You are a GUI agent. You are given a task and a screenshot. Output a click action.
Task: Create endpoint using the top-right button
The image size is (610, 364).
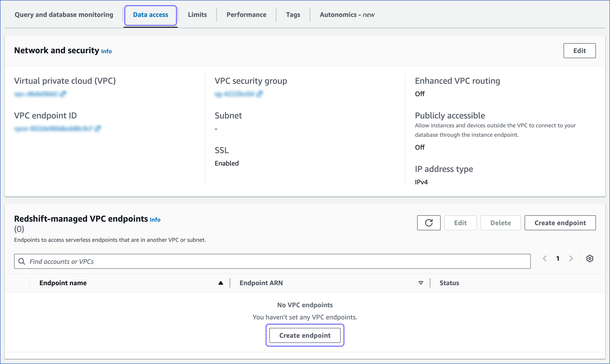click(x=560, y=223)
